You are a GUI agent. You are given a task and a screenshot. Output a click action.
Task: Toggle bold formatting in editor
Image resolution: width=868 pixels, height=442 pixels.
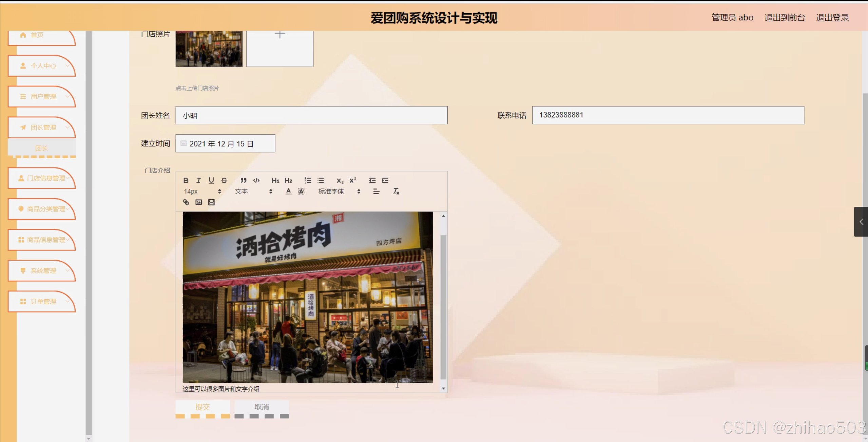[x=186, y=180]
